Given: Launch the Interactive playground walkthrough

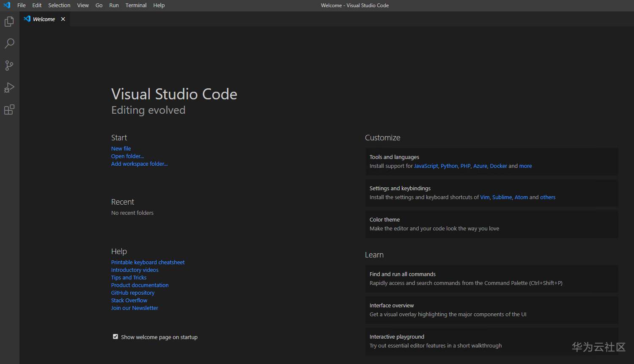Looking at the screenshot, I should [491, 341].
